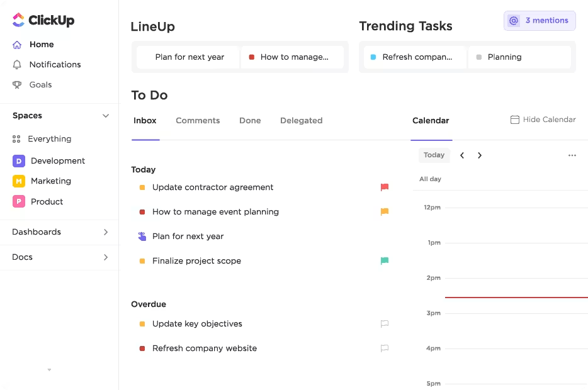The image size is (588, 390).
Task: Go to next day in calendar
Action: pos(480,155)
